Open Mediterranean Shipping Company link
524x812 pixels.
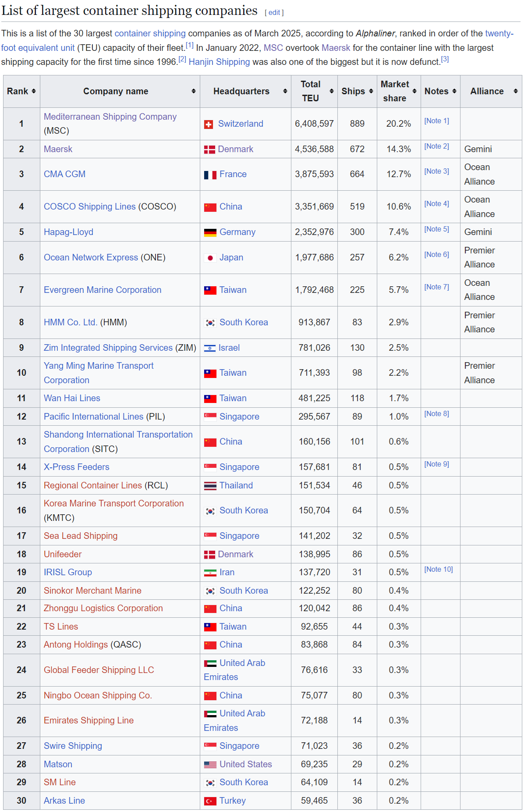click(110, 117)
